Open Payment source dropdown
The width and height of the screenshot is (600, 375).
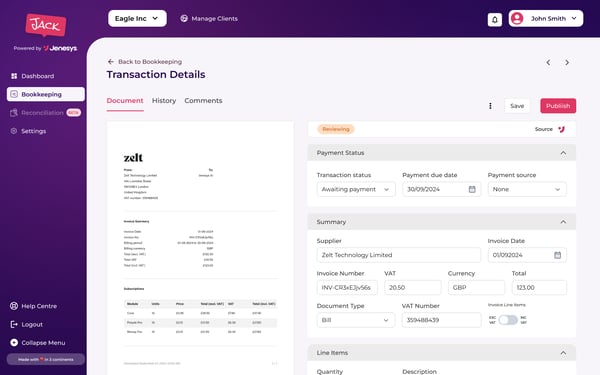[x=527, y=189]
